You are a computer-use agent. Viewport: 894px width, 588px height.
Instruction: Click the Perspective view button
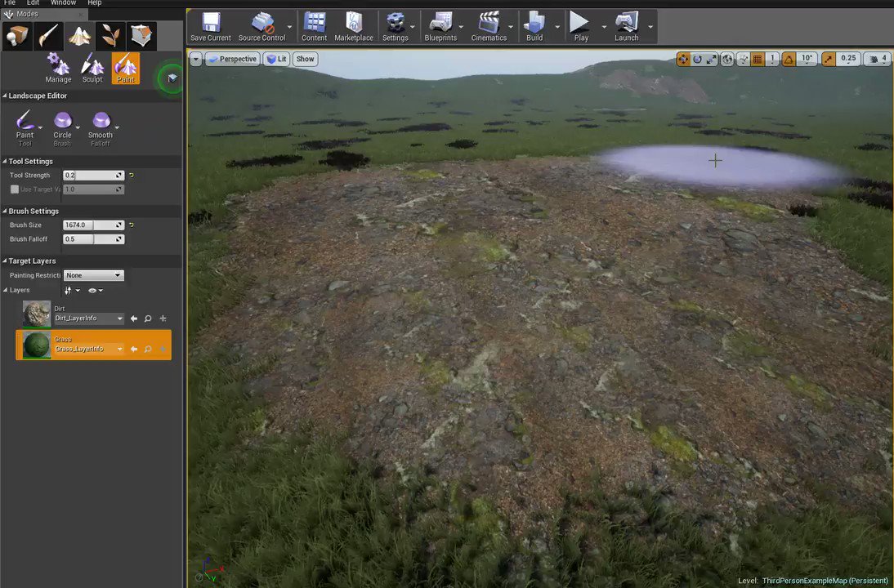coord(233,59)
